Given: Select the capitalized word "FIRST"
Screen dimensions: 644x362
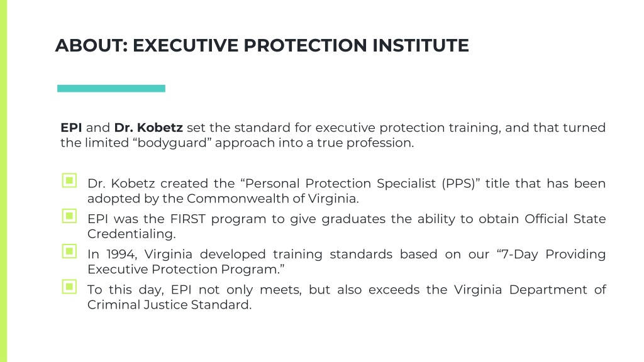Looking at the screenshot, I should point(187,219).
